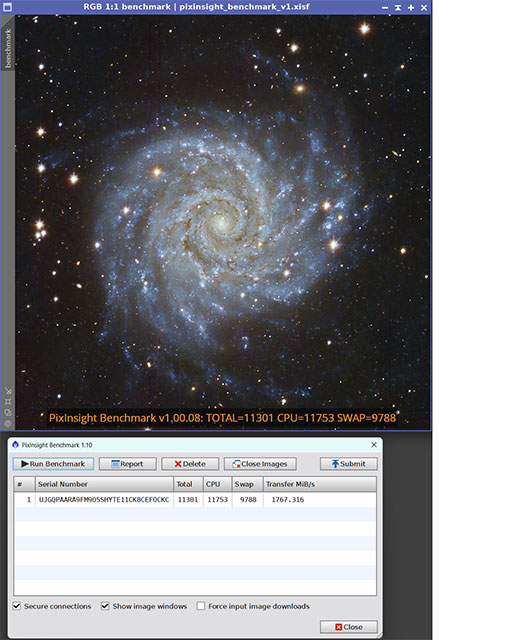Click Run Benchmark button

(53, 464)
